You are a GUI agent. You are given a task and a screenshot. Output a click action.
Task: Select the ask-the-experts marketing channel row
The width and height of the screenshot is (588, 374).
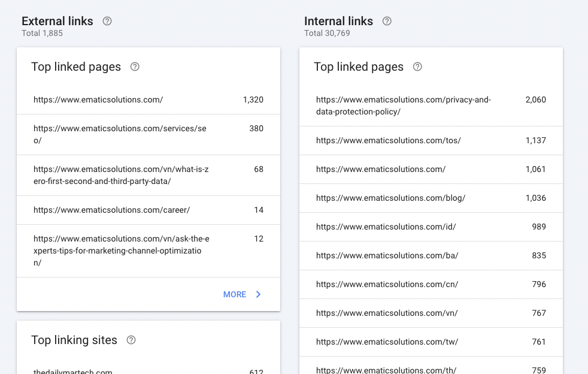[x=148, y=251]
